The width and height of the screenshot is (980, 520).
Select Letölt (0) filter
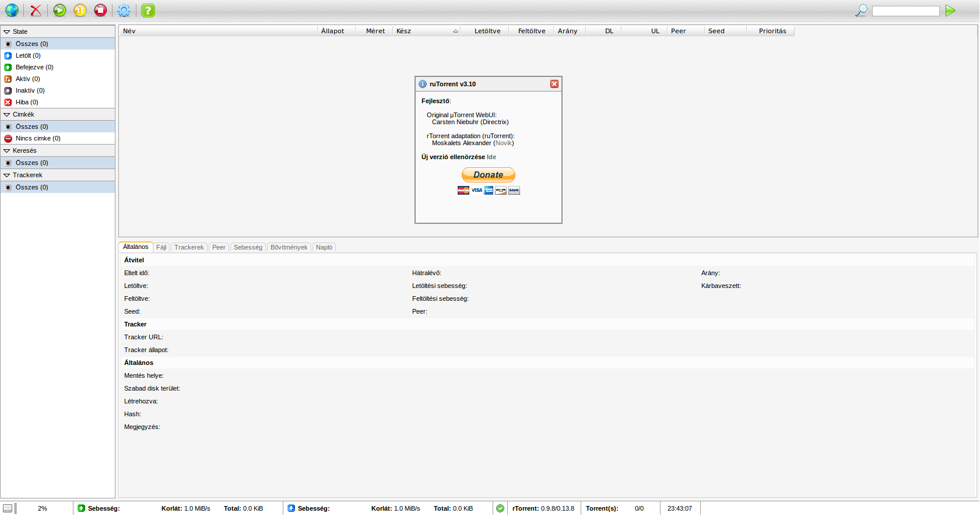tap(58, 55)
